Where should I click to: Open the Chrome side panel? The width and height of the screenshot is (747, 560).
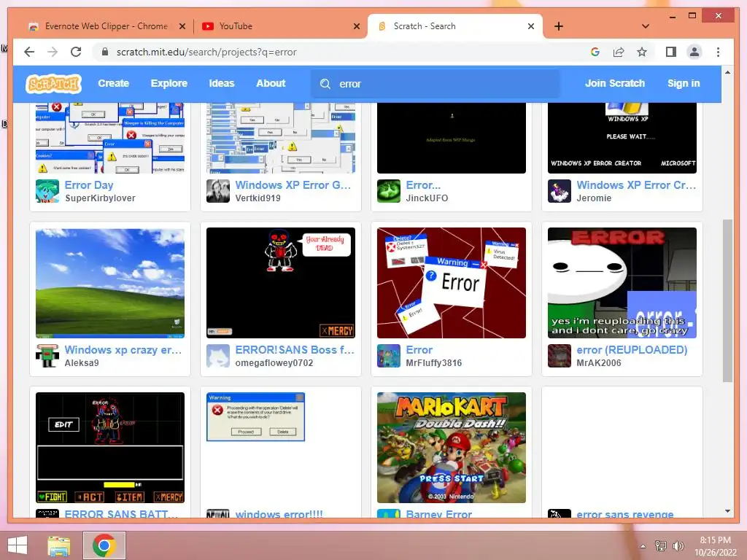[671, 52]
